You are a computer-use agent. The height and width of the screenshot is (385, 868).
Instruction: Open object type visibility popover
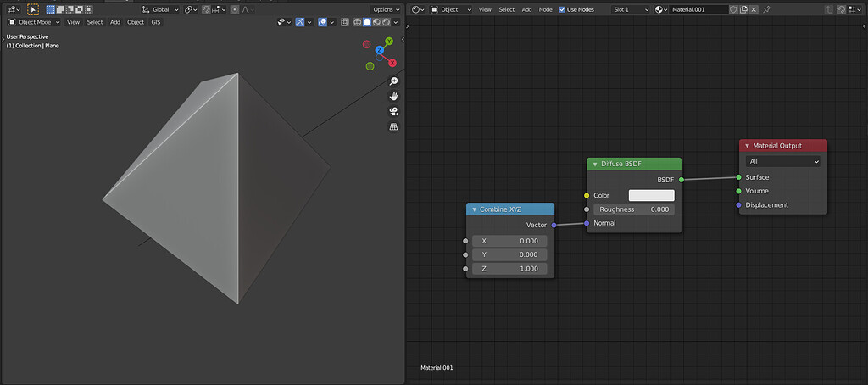tap(285, 22)
